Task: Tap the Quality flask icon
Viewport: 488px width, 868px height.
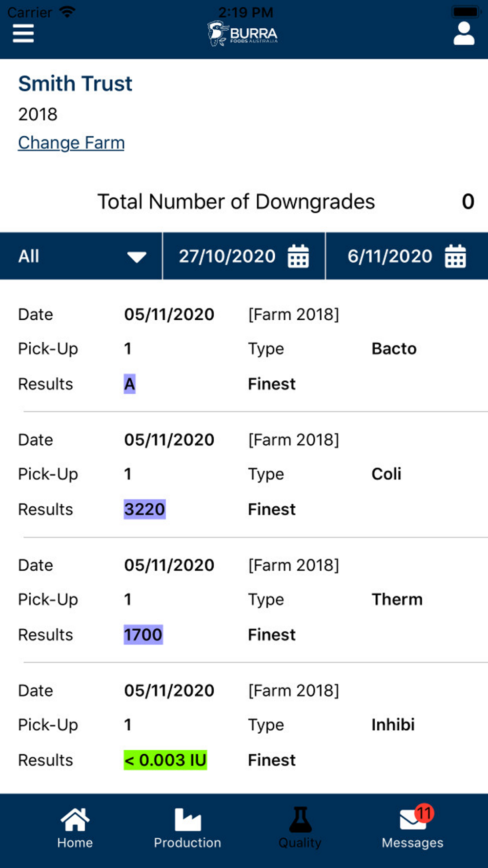Action: (300, 820)
